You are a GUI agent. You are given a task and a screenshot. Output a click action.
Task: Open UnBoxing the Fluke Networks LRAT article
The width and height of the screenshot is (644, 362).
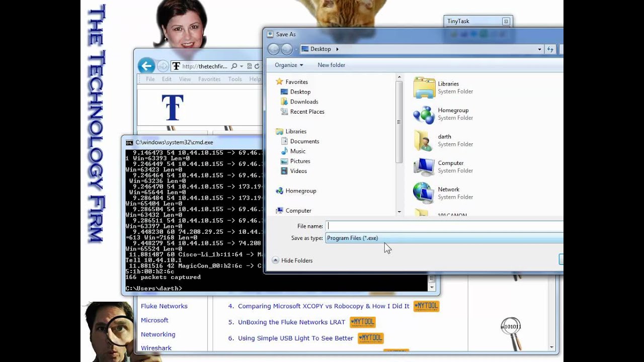click(x=291, y=322)
